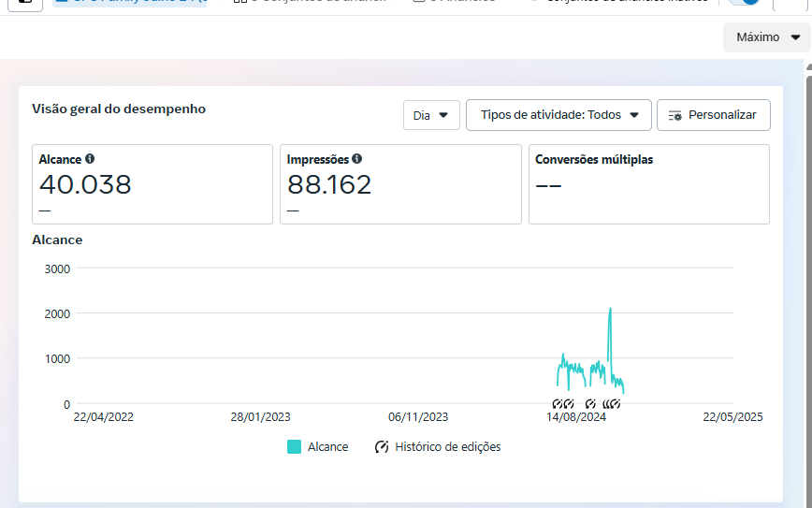Click the 28/01/2023 axis date label

pos(260,417)
